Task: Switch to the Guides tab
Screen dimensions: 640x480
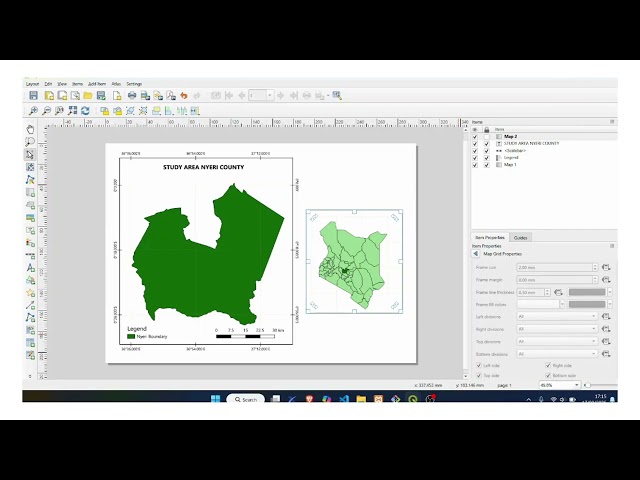Action: click(520, 238)
